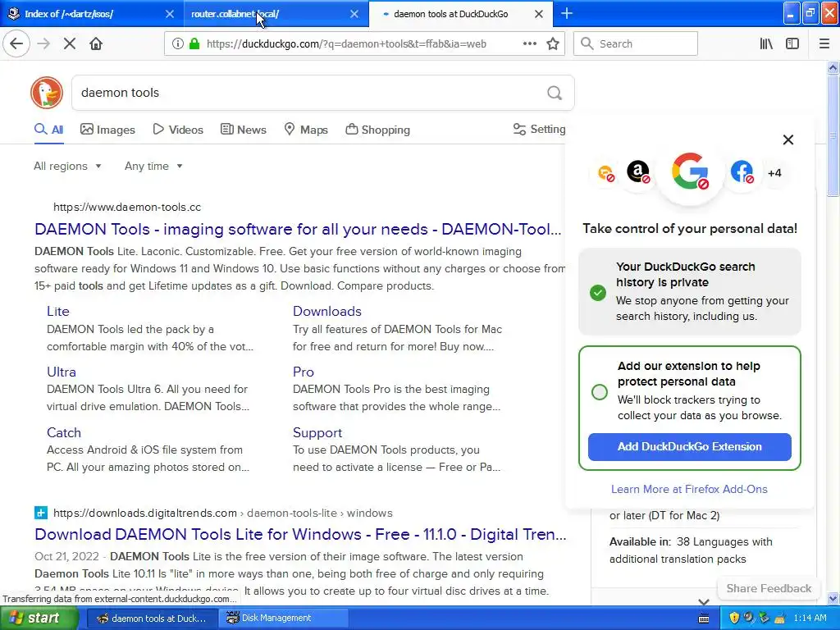Click the Facebook tracker icon in promo
Viewport: 840px width, 630px height.
pos(742,172)
